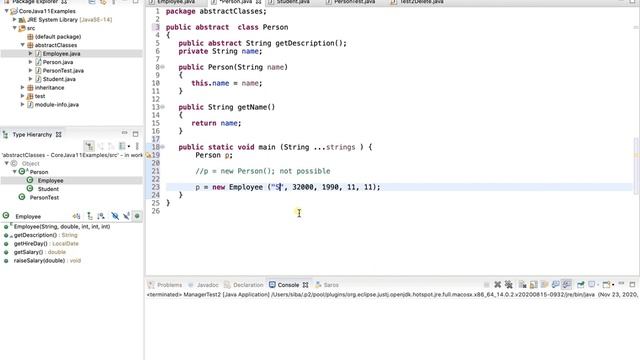Expand the inheritance package

23,87
